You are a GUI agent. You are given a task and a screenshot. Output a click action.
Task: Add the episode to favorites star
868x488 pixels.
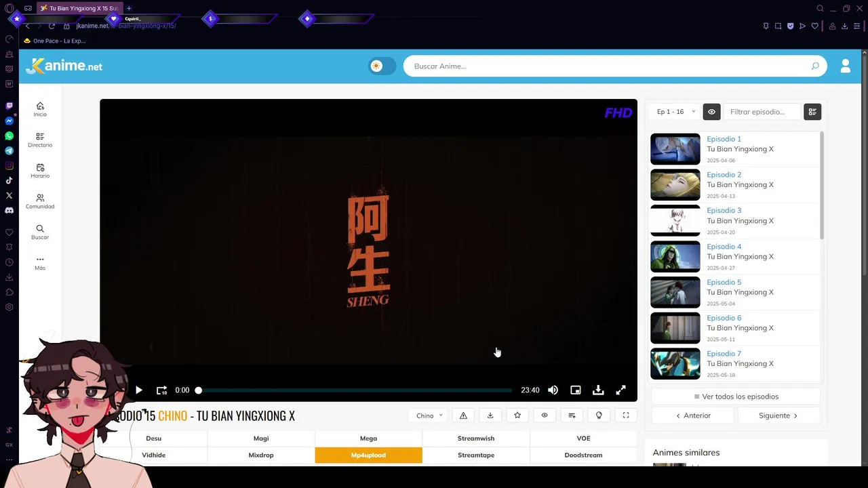pos(517,415)
